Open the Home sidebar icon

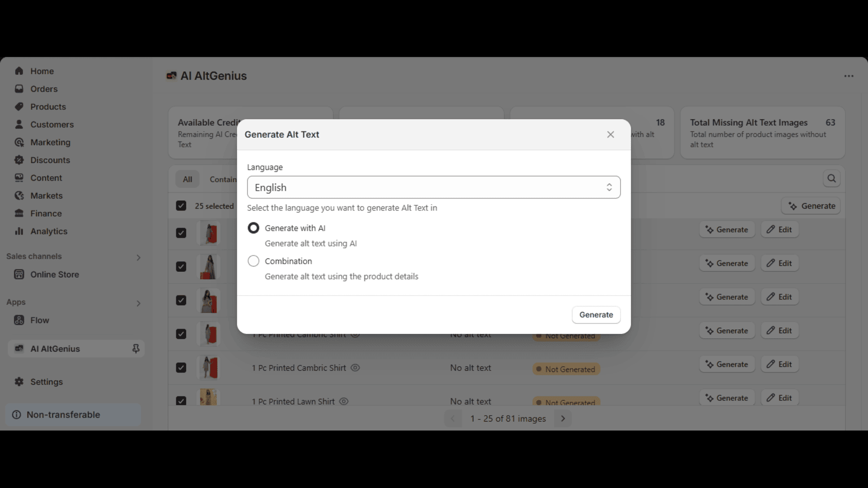19,71
